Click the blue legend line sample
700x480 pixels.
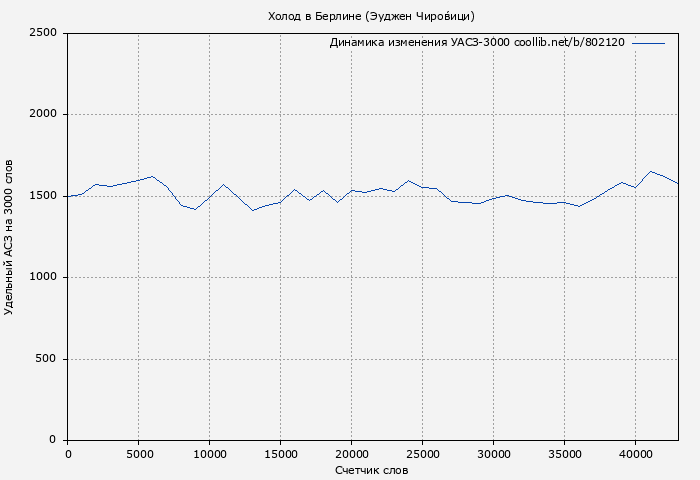[x=648, y=43]
